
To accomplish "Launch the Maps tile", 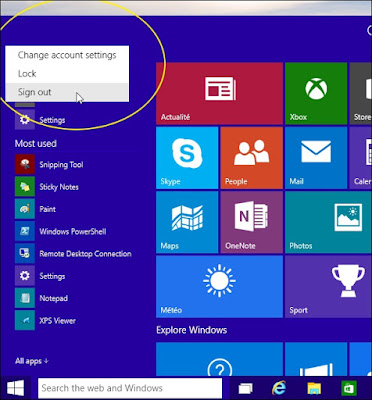I will coord(187,222).
